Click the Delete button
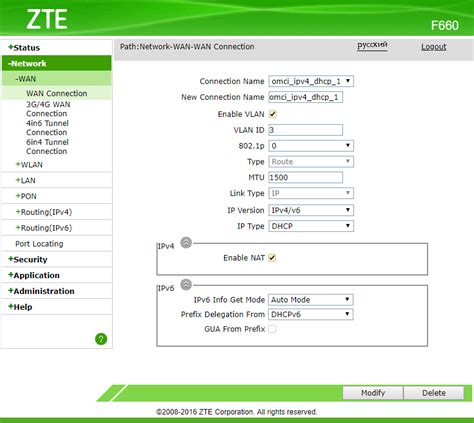Screen dimensions: 474x423 pyautogui.click(x=434, y=393)
